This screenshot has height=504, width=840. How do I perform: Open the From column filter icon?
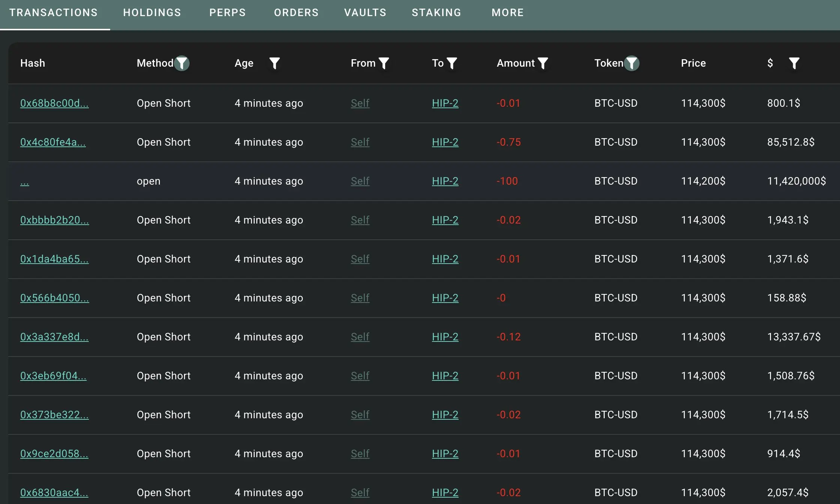384,63
